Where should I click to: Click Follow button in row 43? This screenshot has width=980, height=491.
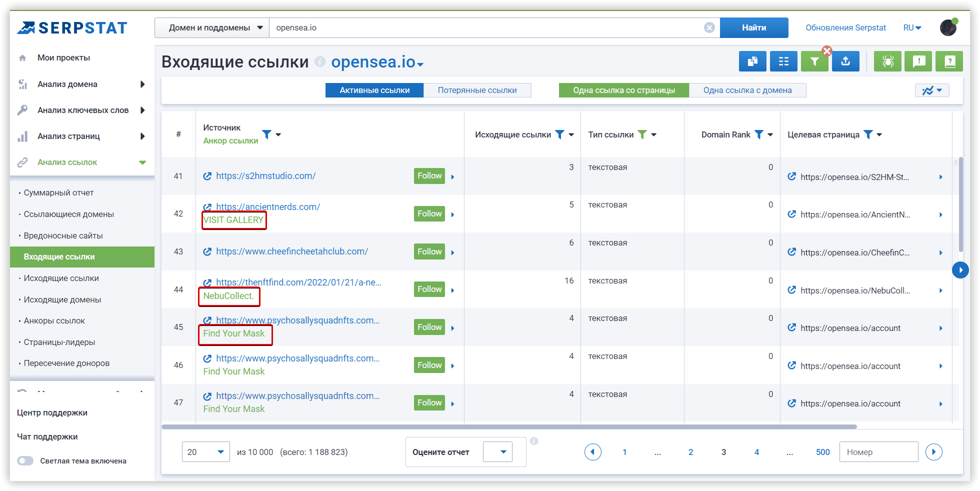click(x=429, y=251)
